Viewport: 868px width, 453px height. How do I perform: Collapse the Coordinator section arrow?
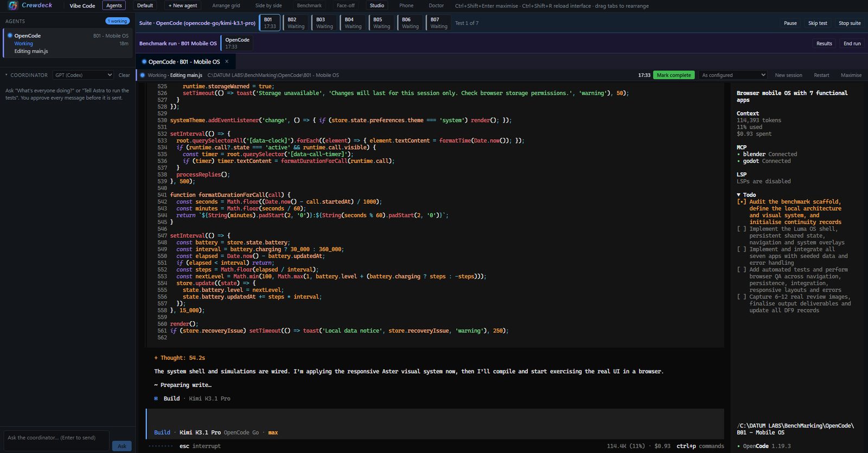pyautogui.click(x=7, y=75)
